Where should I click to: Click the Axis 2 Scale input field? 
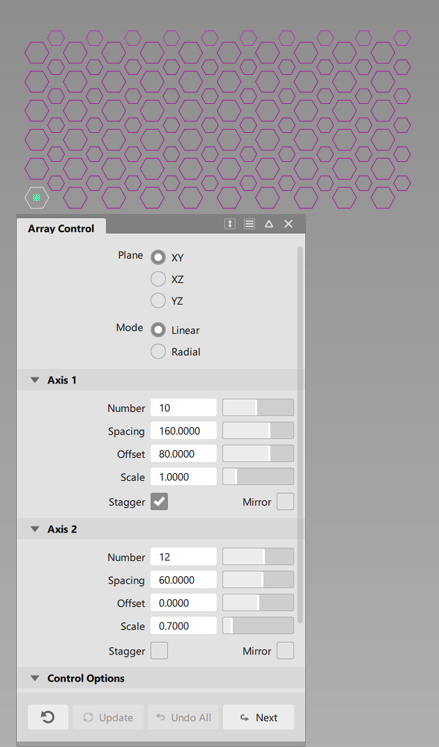184,626
